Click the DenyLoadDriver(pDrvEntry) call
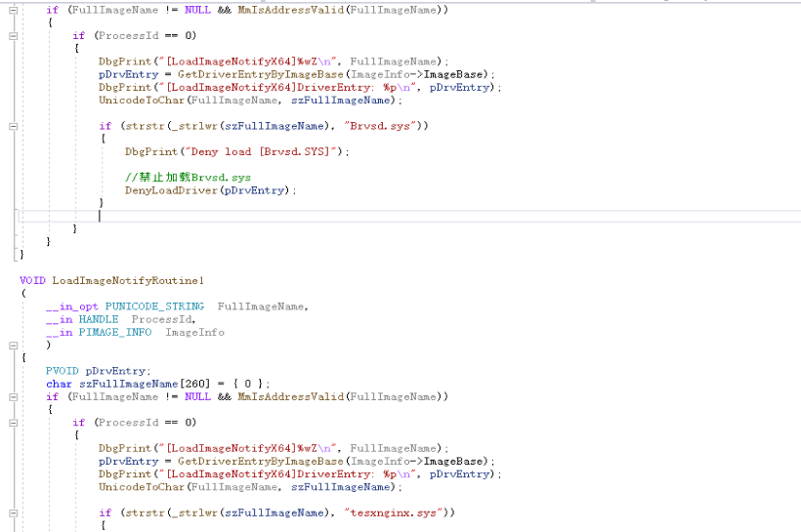Image resolution: width=801 pixels, height=532 pixels. (x=210, y=190)
